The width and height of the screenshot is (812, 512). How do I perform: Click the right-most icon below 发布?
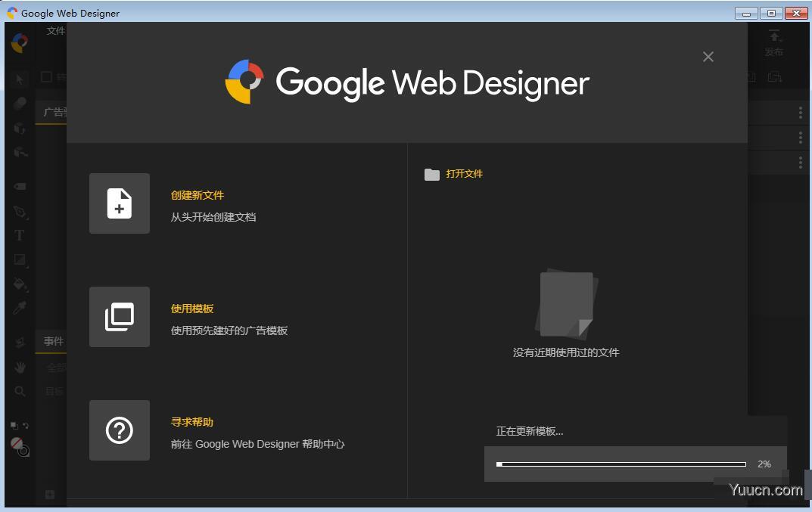775,77
